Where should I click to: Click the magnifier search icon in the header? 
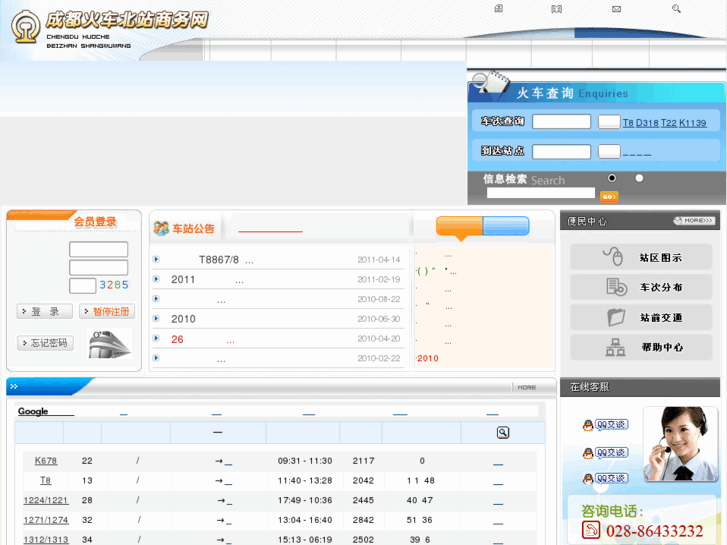coord(676,8)
